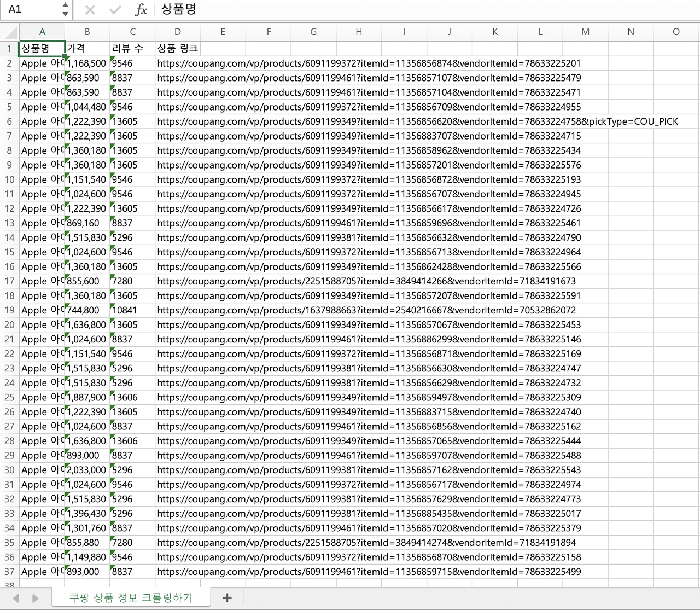The width and height of the screenshot is (700, 610).
Task: Click price cell 1,301,760 in row 34
Action: [87, 528]
